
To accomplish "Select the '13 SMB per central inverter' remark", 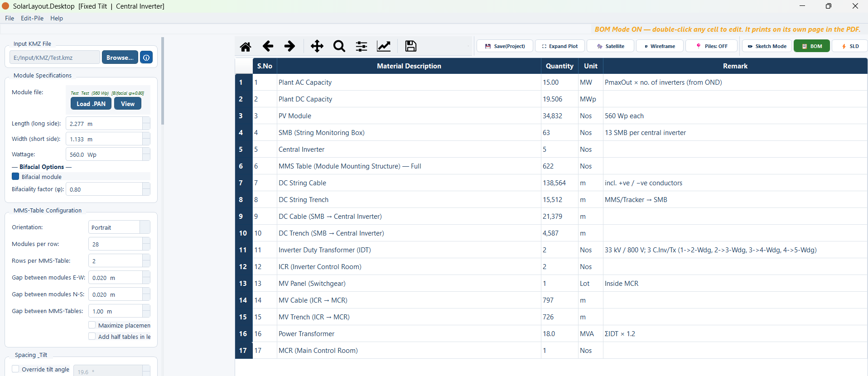I will point(735,133).
